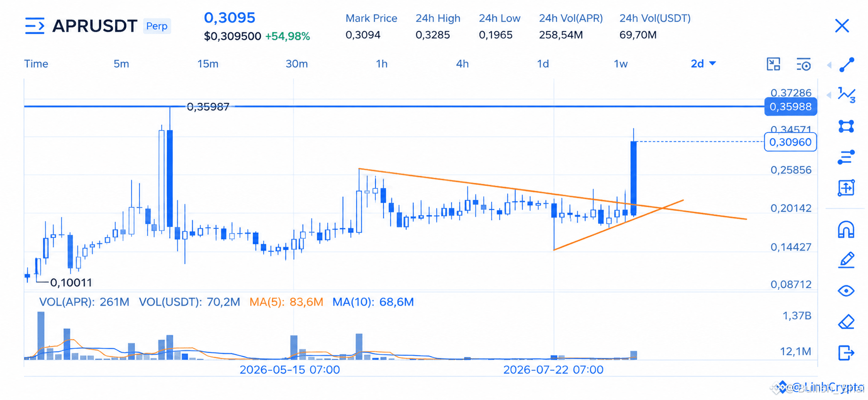This screenshot has width=868, height=400.
Task: Click the 0,37286 price axis label
Action: pyautogui.click(x=791, y=93)
